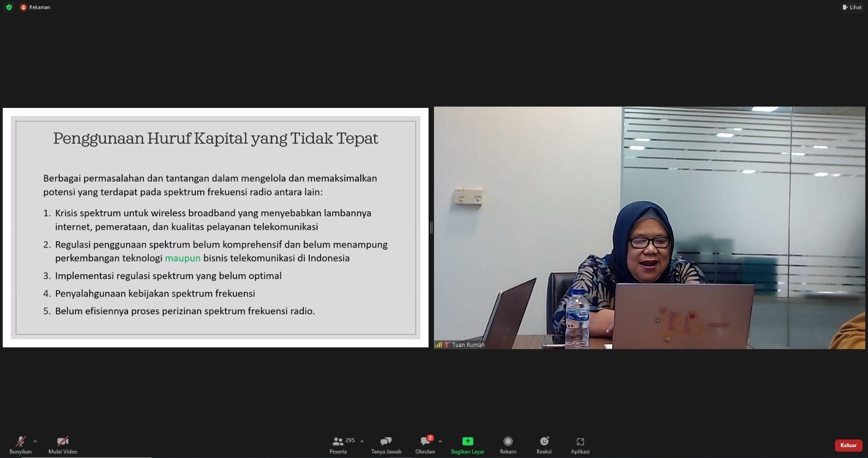This screenshot has height=458, width=868.
Task: Start camera with Mulai Video
Action: 63,442
